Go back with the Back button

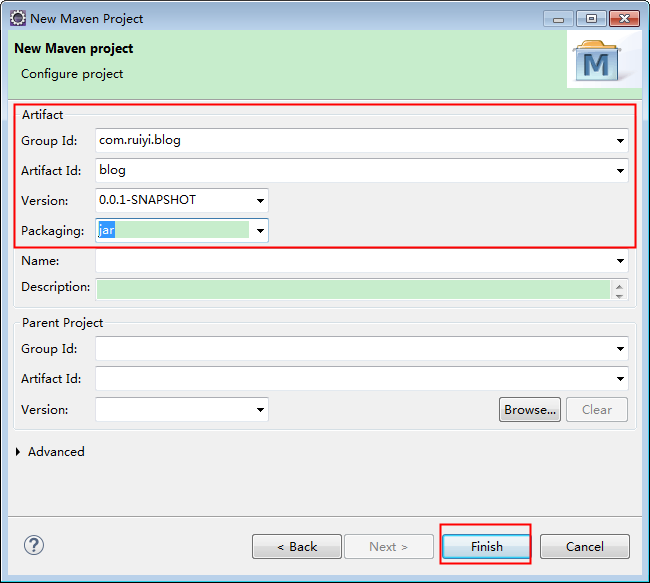[297, 547]
